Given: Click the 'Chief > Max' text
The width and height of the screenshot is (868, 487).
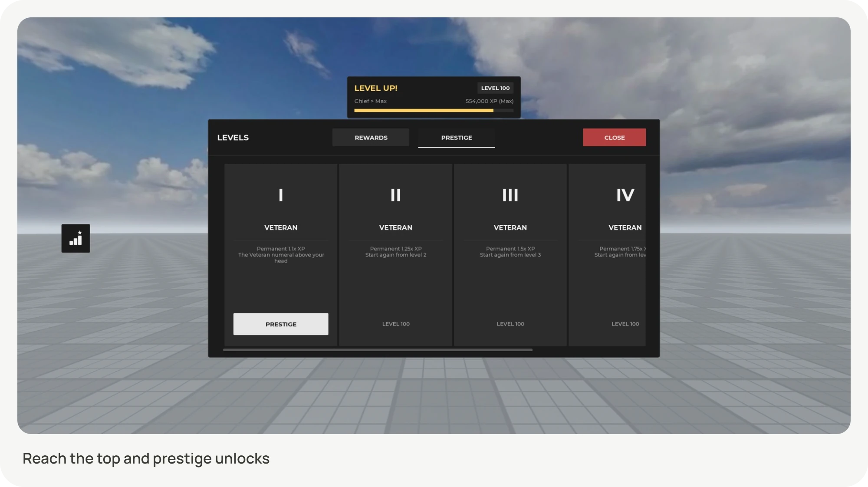Looking at the screenshot, I should click(x=370, y=101).
